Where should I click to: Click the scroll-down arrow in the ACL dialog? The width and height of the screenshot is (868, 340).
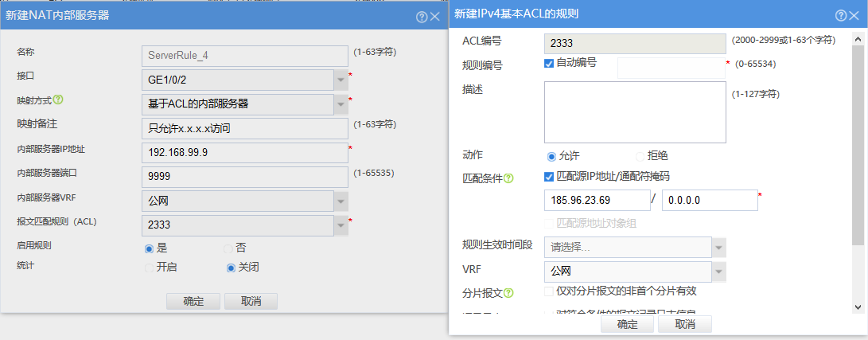[x=858, y=307]
